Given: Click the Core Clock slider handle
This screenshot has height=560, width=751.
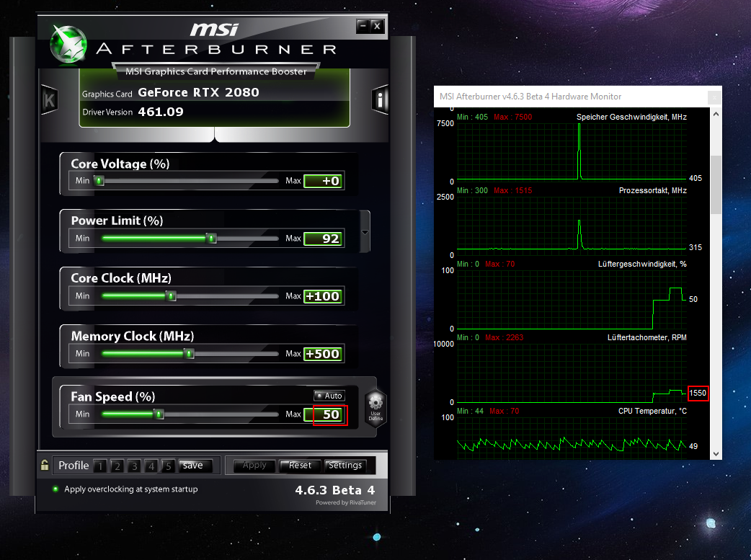Looking at the screenshot, I should click(171, 296).
